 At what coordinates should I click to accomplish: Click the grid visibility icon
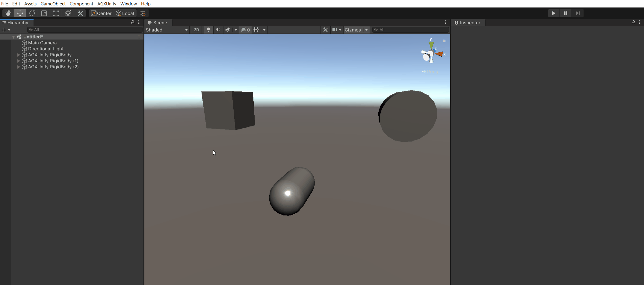click(256, 30)
